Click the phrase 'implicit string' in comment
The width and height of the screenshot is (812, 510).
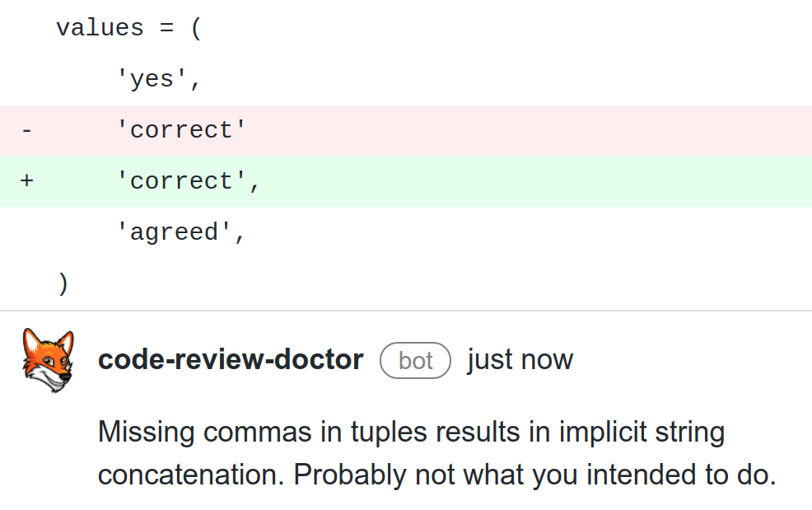[x=642, y=433]
